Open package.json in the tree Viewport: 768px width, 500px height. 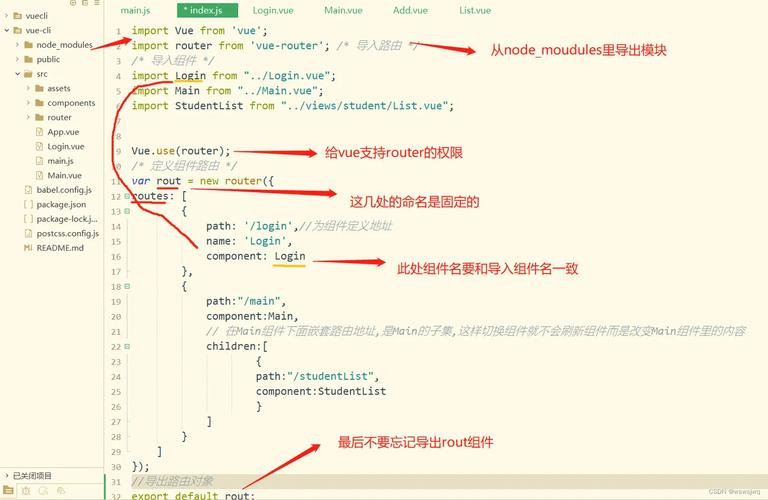pyautogui.click(x=61, y=204)
